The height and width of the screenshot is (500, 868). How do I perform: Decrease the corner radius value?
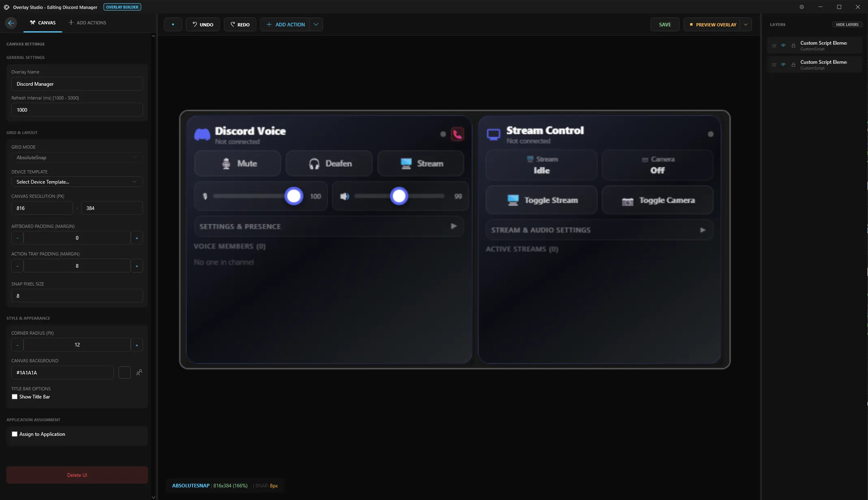pyautogui.click(x=17, y=345)
